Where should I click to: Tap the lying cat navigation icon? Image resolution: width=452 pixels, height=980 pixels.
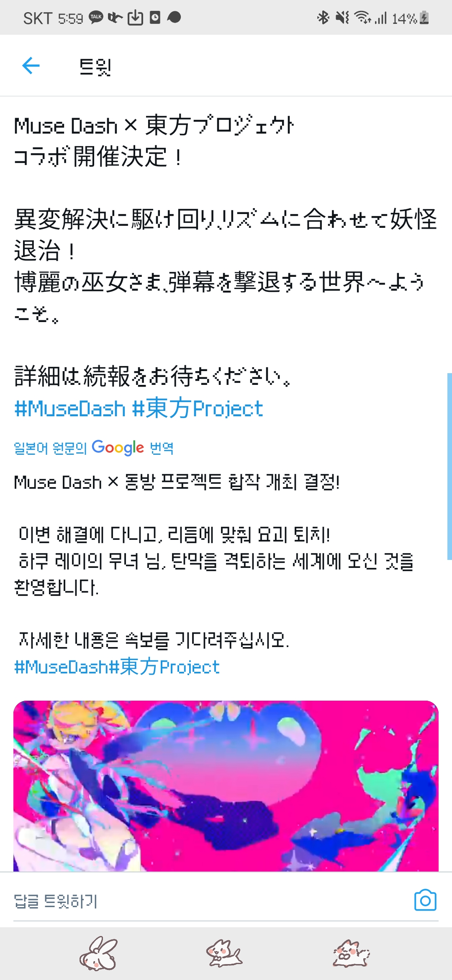[x=224, y=954]
